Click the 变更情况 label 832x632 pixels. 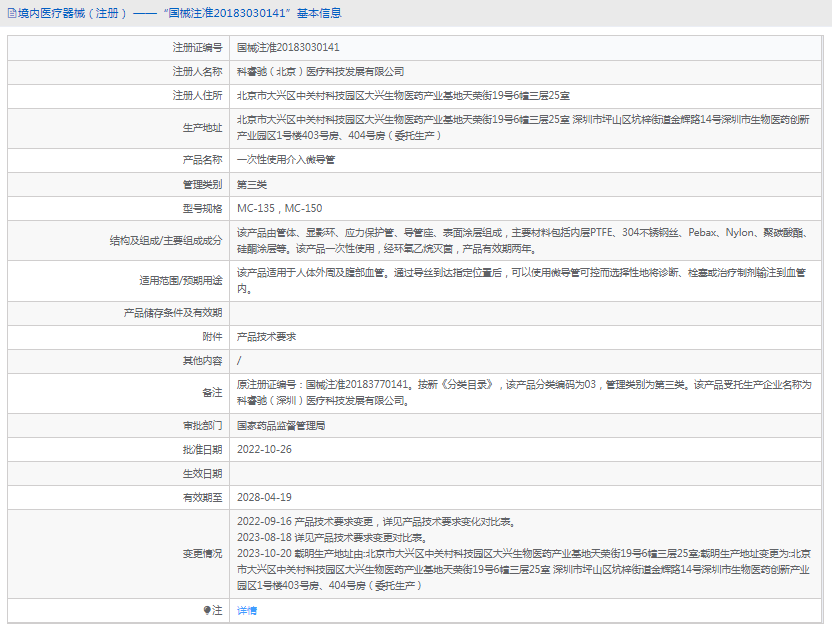click(x=203, y=554)
